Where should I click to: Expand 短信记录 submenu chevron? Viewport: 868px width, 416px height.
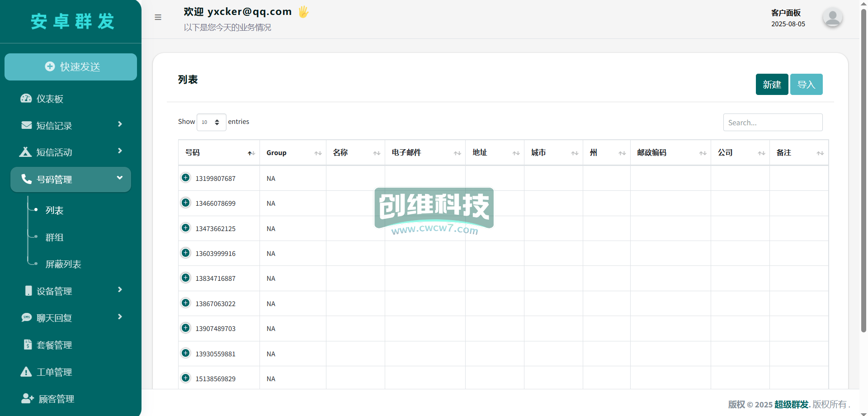tap(120, 124)
